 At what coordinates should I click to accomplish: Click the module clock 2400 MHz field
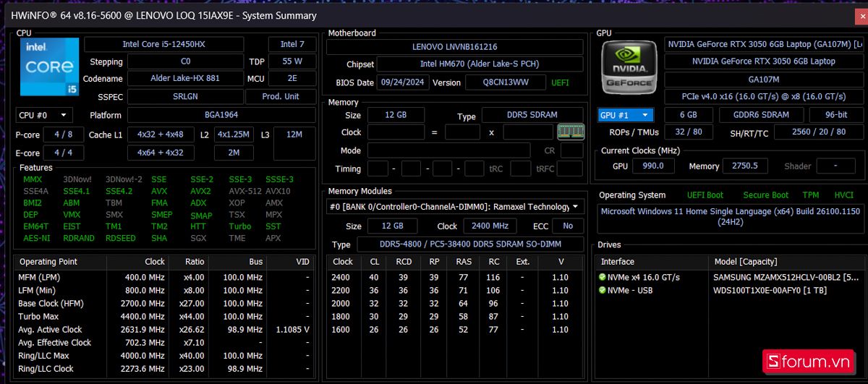[x=490, y=226]
